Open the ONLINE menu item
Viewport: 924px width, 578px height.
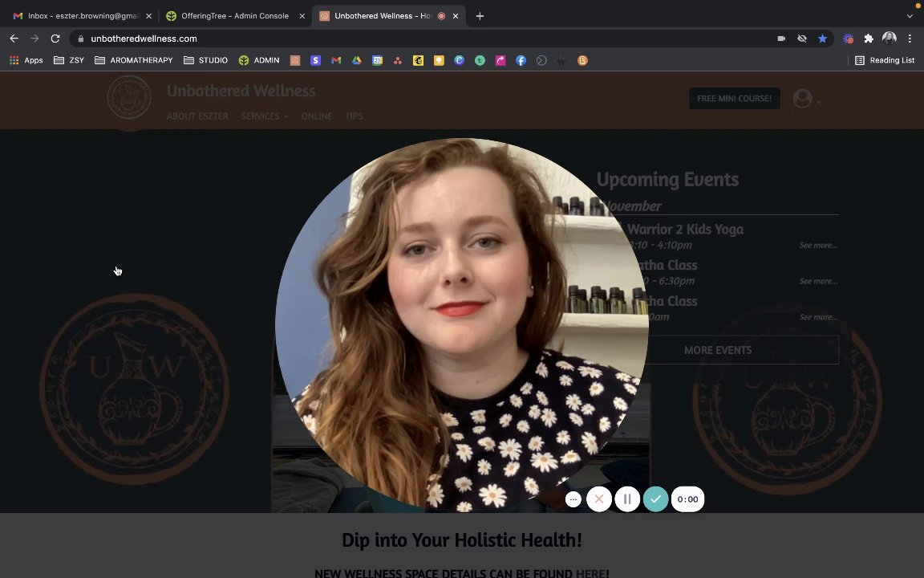(317, 116)
